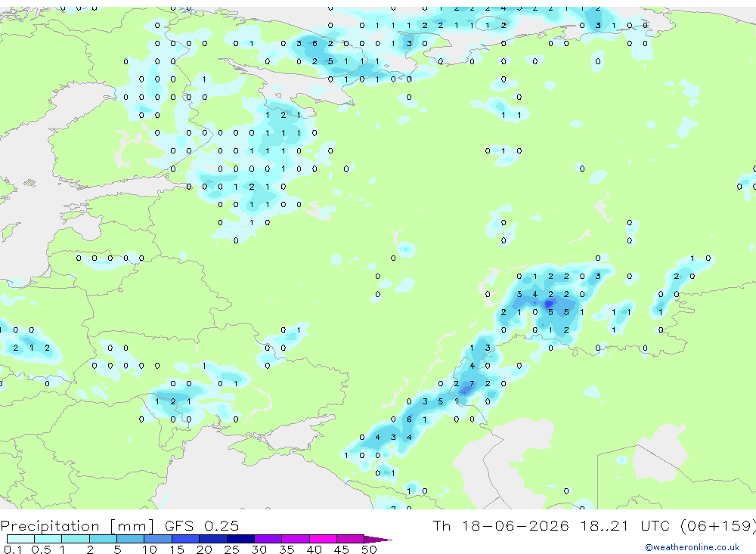Screen dimensions: 756x554
Task: Click the 0.5–1 mm legend swatch
Action: (x=48, y=539)
